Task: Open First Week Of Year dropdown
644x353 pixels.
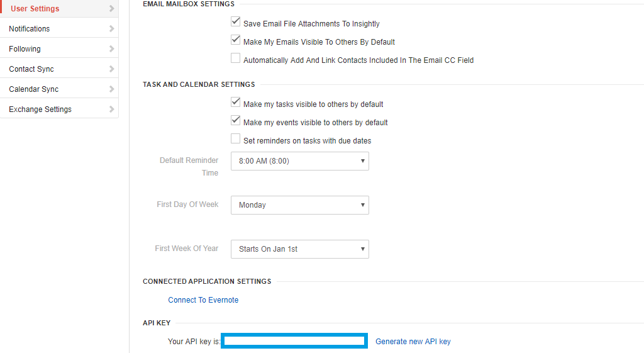Action: coord(299,249)
